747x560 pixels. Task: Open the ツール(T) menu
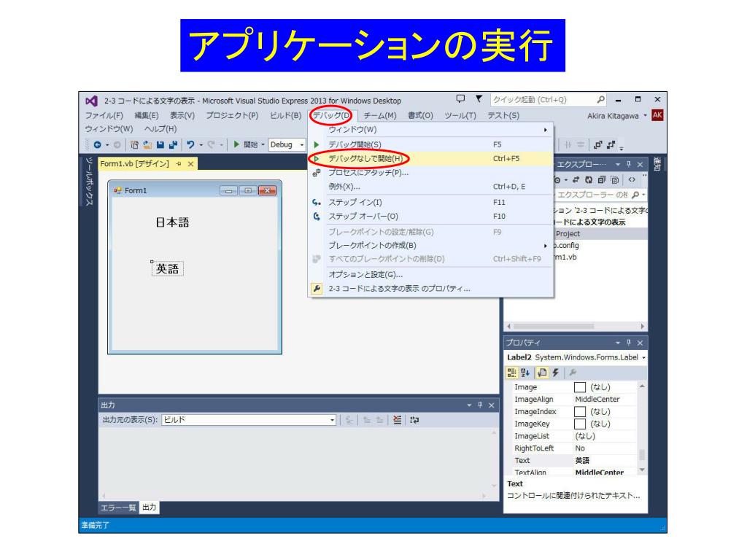[x=460, y=116]
